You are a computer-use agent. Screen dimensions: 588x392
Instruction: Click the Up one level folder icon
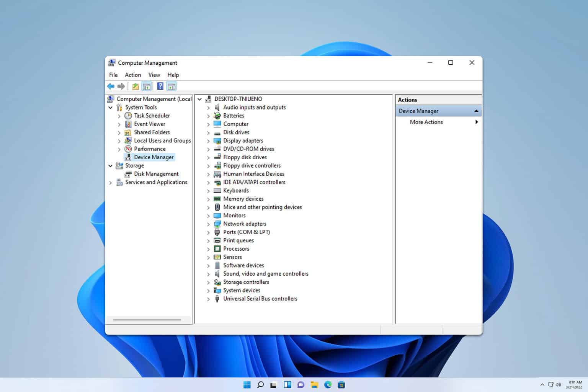136,86
